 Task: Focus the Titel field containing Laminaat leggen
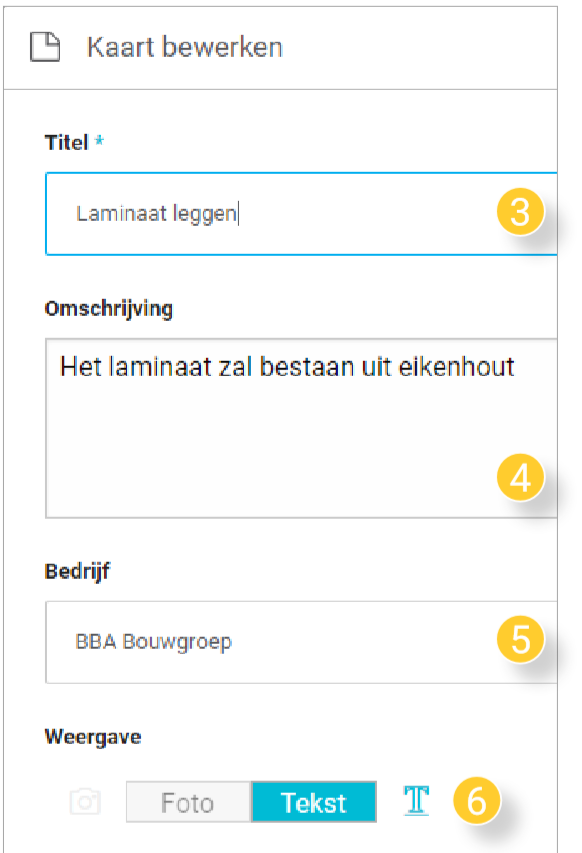click(301, 214)
